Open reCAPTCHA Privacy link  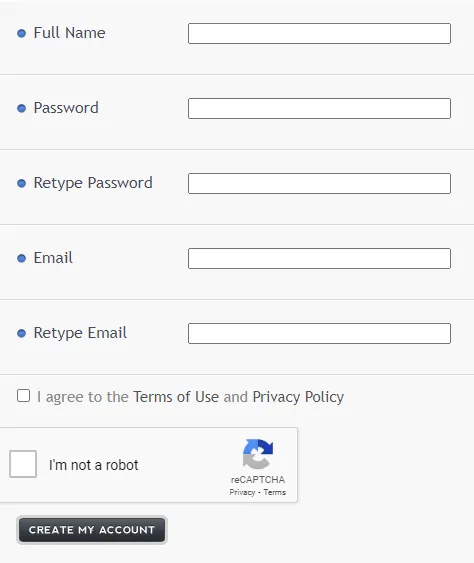coord(242,492)
